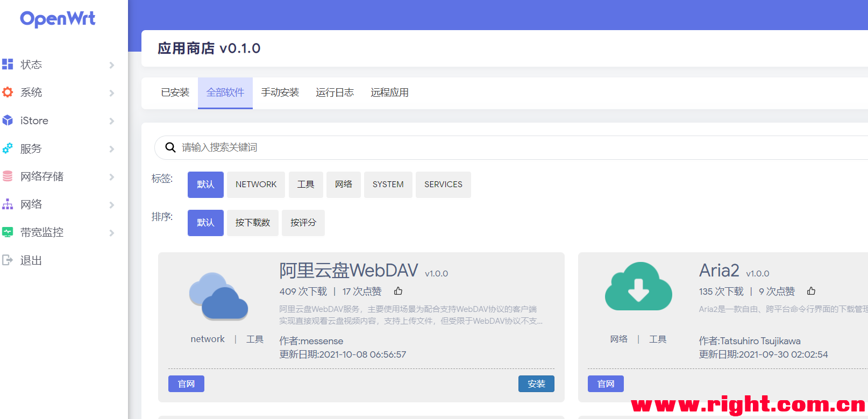Open the 运行日志 tab
Screen dimensions: 868x419
pyautogui.click(x=335, y=93)
